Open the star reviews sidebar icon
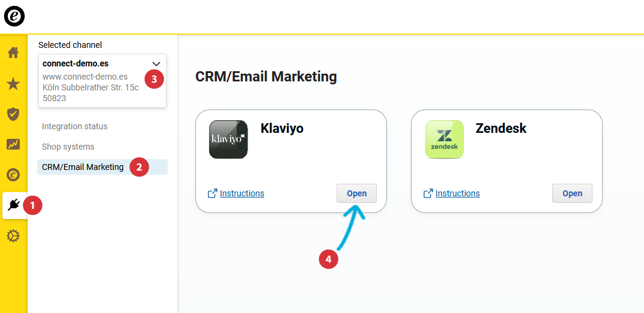The image size is (644, 313). (13, 84)
